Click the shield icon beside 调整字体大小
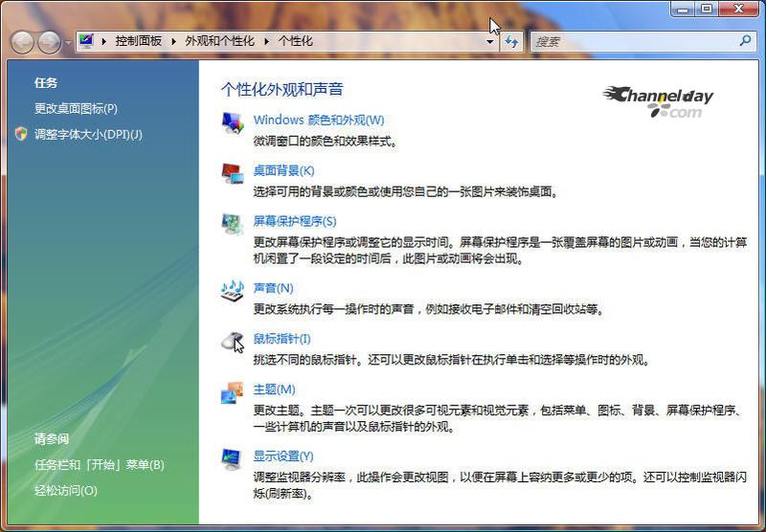Screen dimensions: 766x532 [x=21, y=134]
